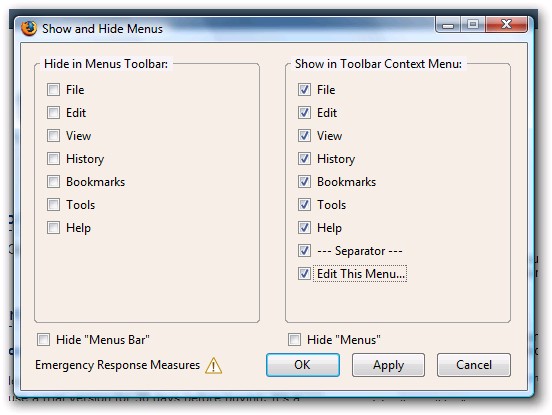The height and width of the screenshot is (415, 552).
Task: Minimize the Show and Hide Menus dialog
Action: [x=448, y=25]
